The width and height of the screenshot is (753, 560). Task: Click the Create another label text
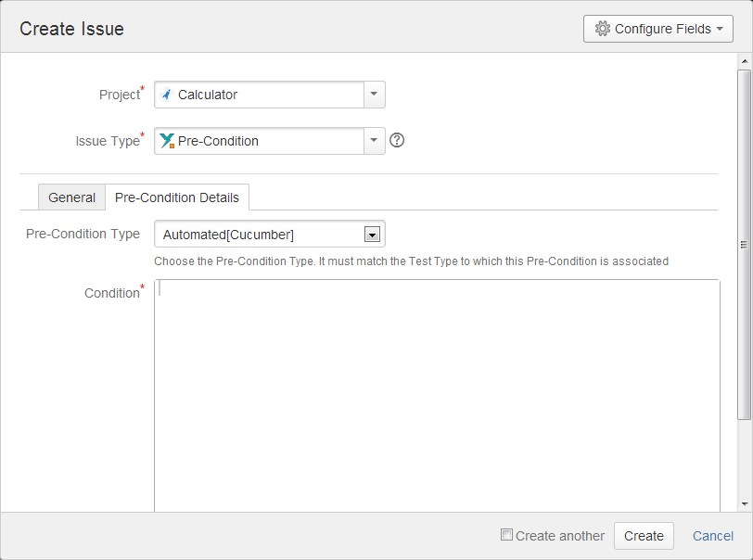click(560, 536)
